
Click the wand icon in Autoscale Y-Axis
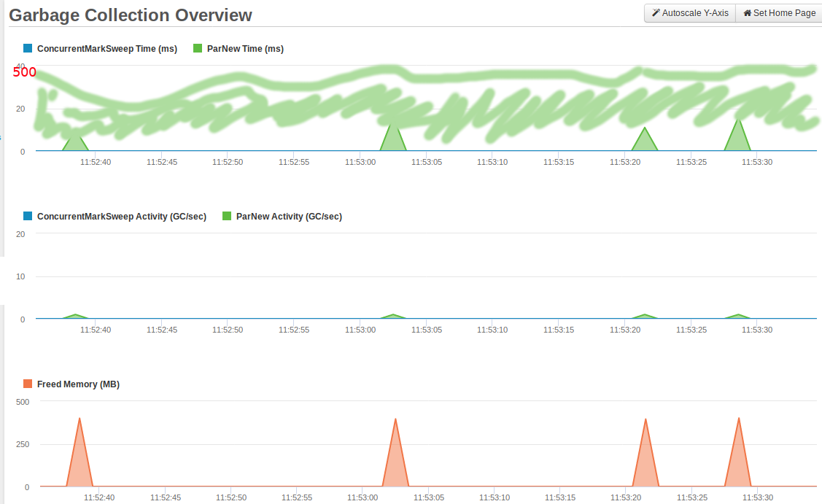pyautogui.click(x=656, y=12)
